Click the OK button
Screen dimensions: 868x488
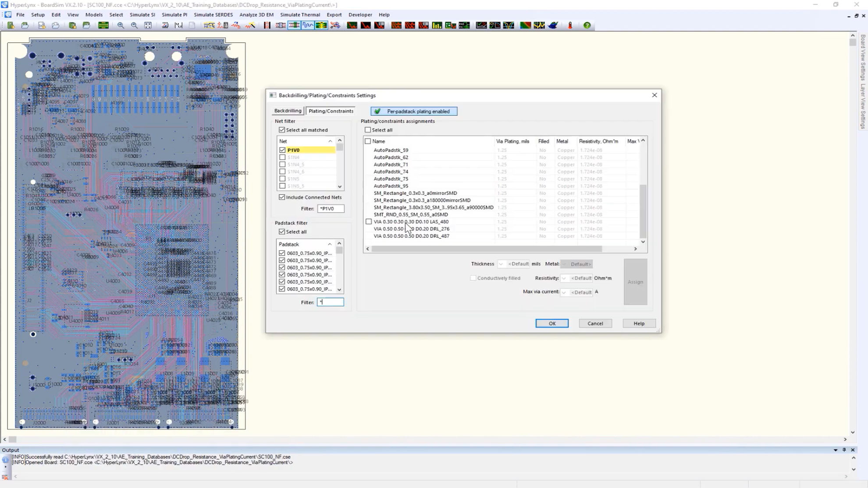(552, 324)
